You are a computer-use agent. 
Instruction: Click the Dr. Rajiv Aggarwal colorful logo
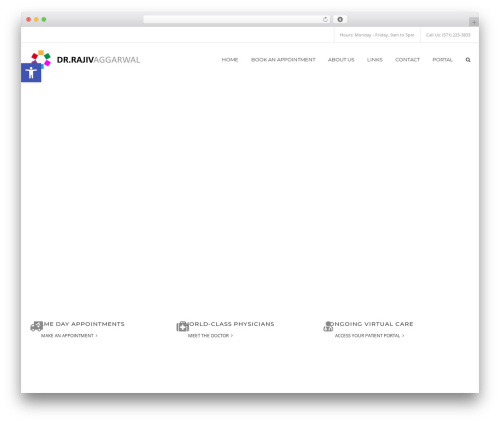(41, 59)
